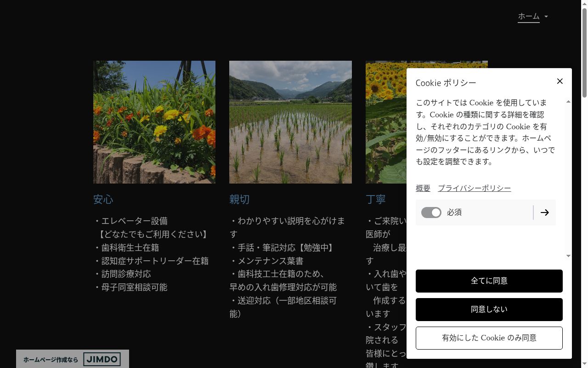
Task: Open details arrow for 必須 cookies
Action: point(545,213)
